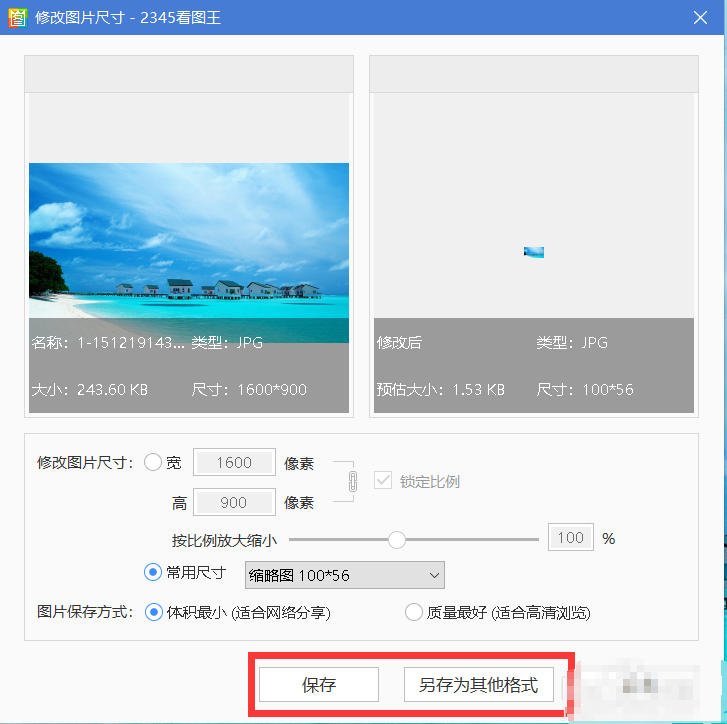Click the original file name 1-151219143…

[x=108, y=343]
